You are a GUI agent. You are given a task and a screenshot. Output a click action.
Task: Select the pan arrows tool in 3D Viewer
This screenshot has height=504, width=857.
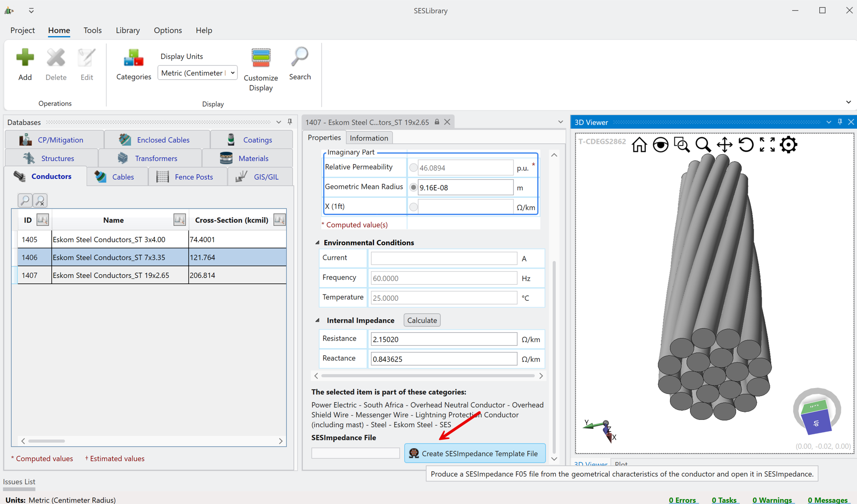(x=724, y=145)
